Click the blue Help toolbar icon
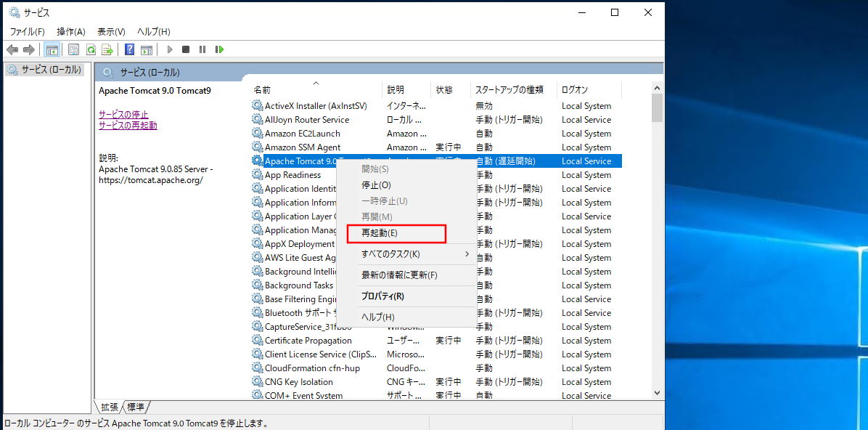Screen dimensions: 868x430 click(x=129, y=49)
